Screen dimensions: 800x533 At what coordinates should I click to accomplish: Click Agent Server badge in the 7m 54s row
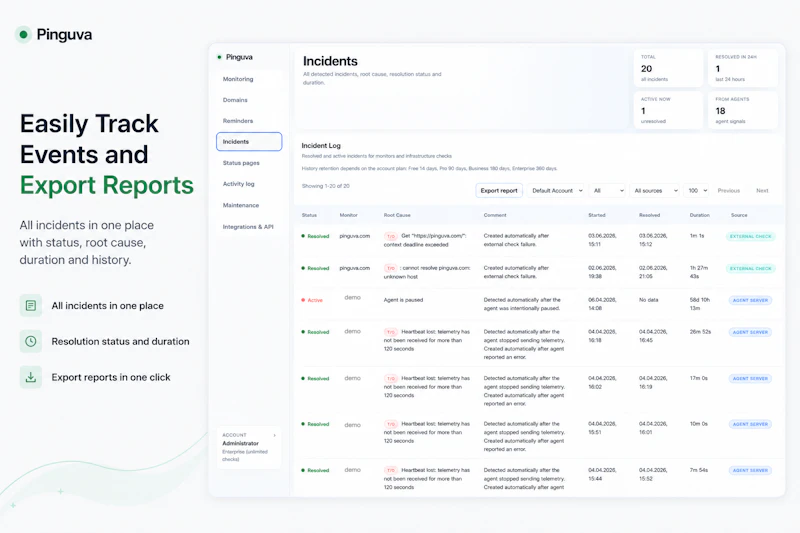point(750,471)
